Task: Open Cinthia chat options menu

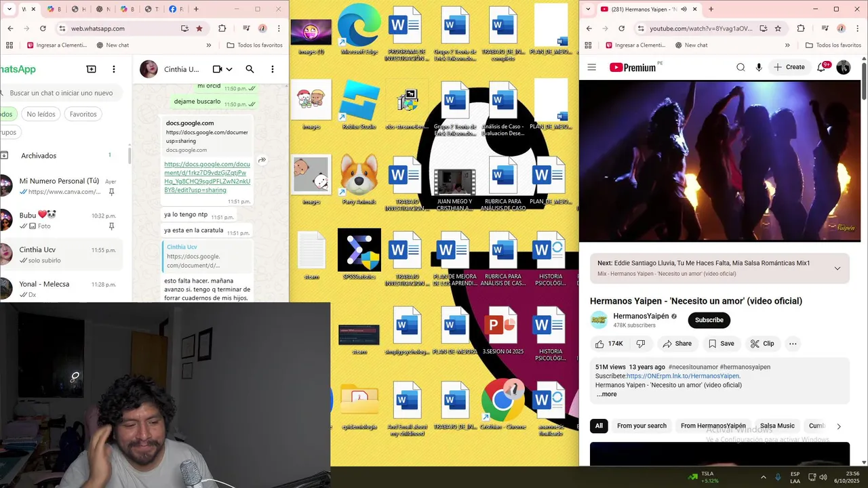Action: point(273,69)
